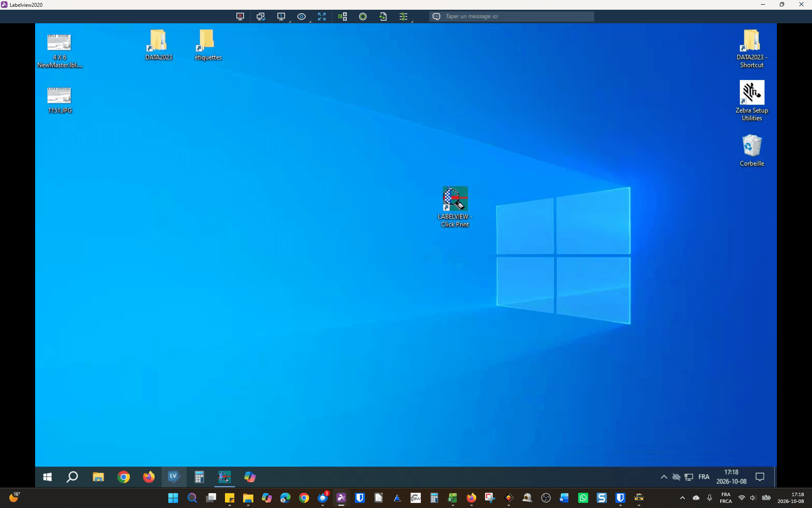The width and height of the screenshot is (812, 508).
Task: Open the local Windows 11 Start button
Action: pyautogui.click(x=173, y=498)
